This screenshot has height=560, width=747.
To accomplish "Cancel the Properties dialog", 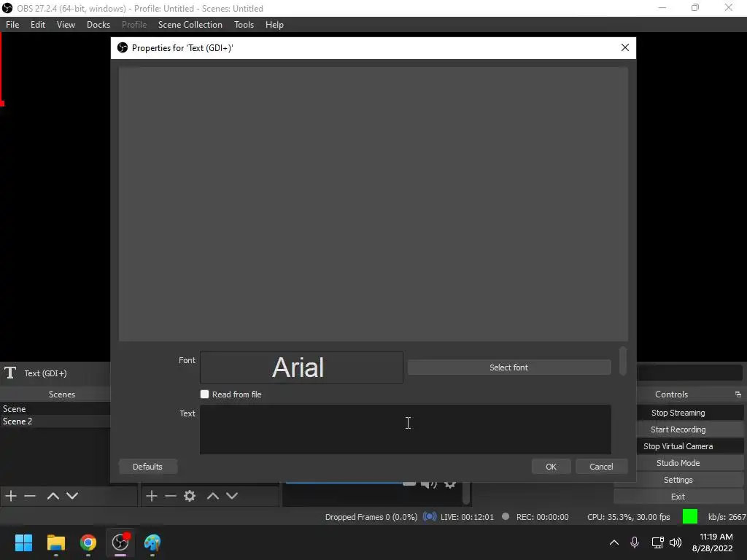I will pyautogui.click(x=601, y=467).
